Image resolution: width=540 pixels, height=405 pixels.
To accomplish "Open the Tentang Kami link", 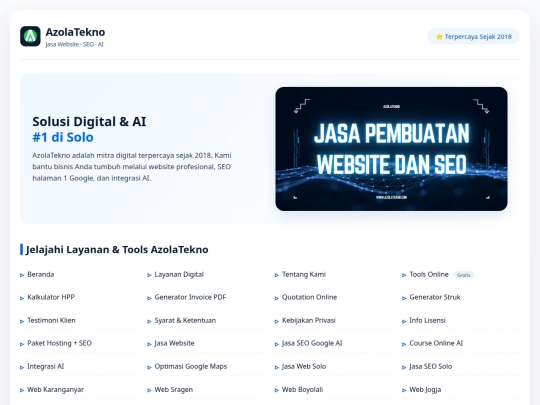I will (x=304, y=274).
